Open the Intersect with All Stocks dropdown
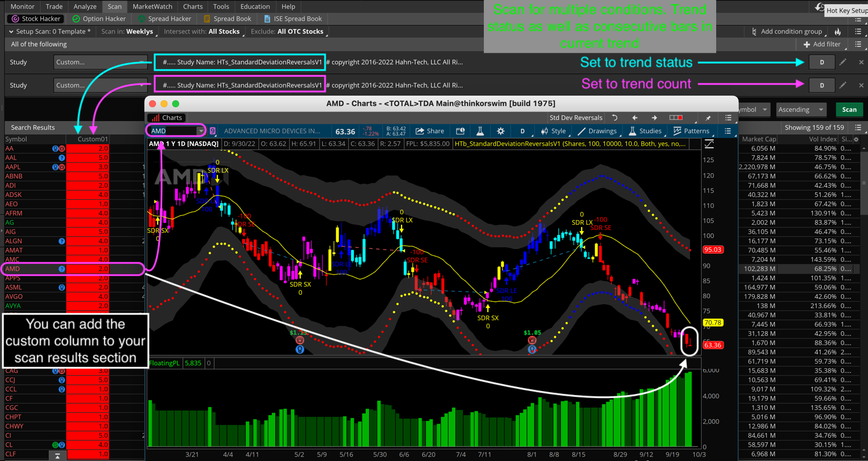Screen dimensions: 868x461 [202, 31]
